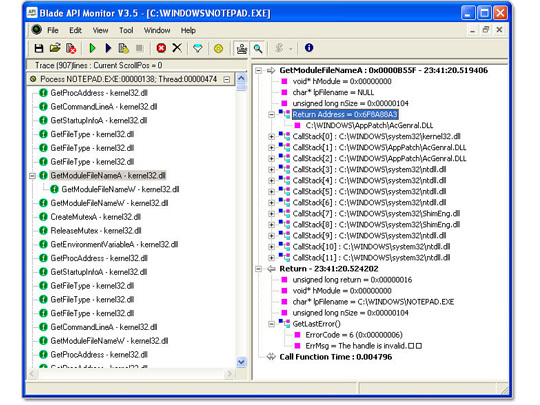Viewport: 540px width, 405px height.
Task: Click the diamond filter toolbar icon
Action: [x=198, y=48]
